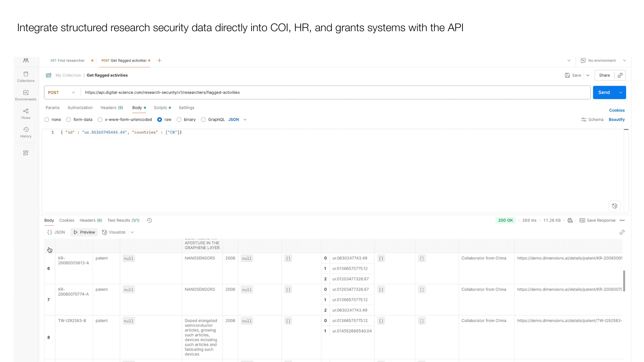Open the History sidebar panel
The width and height of the screenshot is (644, 362).
26,132
